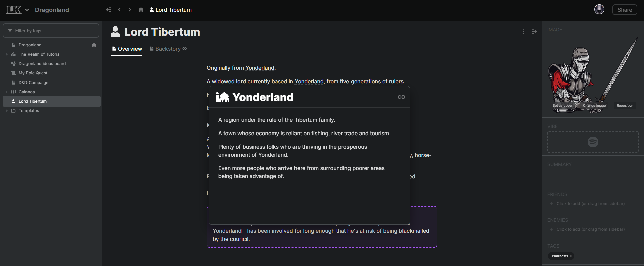Screen dimensions: 644x266
Task: Remove the character tag with x
Action: pos(571,256)
